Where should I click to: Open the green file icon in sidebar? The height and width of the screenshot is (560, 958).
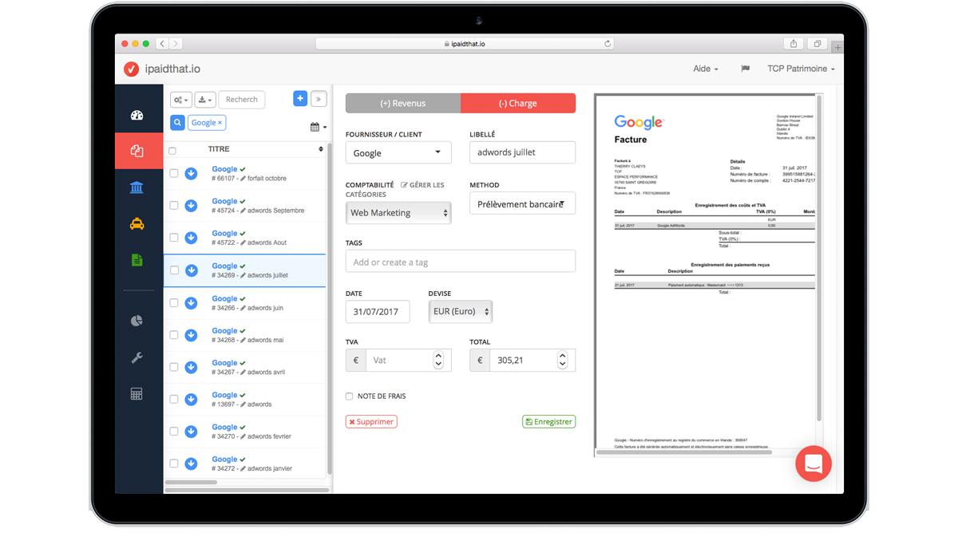click(137, 260)
